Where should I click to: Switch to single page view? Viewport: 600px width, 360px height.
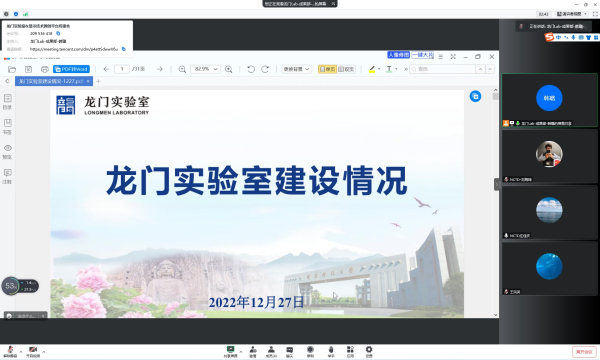point(327,69)
